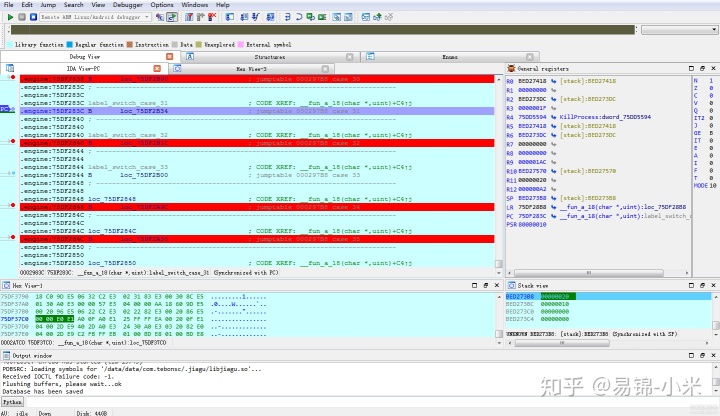720x416 pixels.
Task: Switch to the Hex View-3 tab
Action: pos(251,69)
